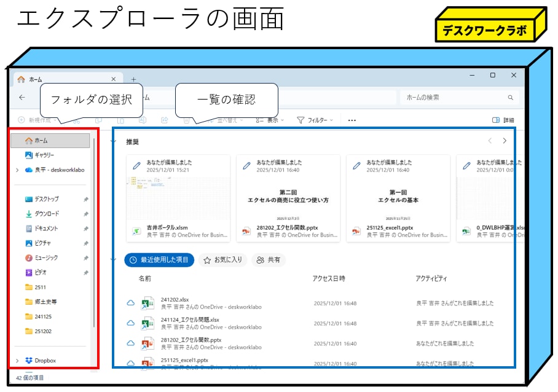Viewport: 558px width, 392px height.
Task: Click the cloud status icon beside 241124_エクセル問題.xlsx
Action: coord(131,323)
